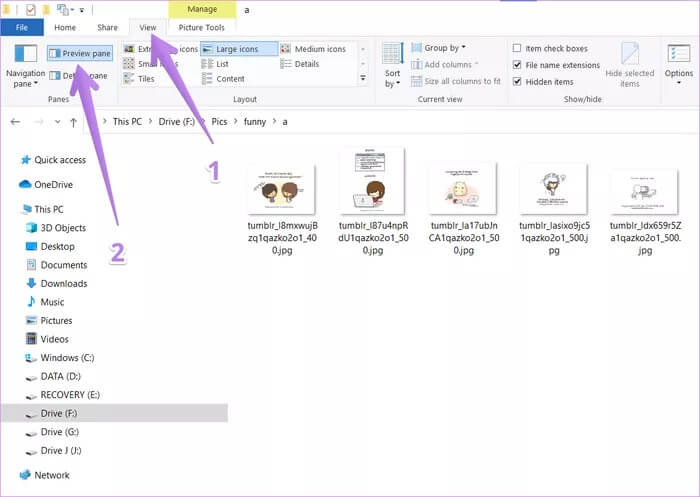Image resolution: width=700 pixels, height=497 pixels.
Task: Open OneDrive in navigation pane
Action: click(x=46, y=184)
